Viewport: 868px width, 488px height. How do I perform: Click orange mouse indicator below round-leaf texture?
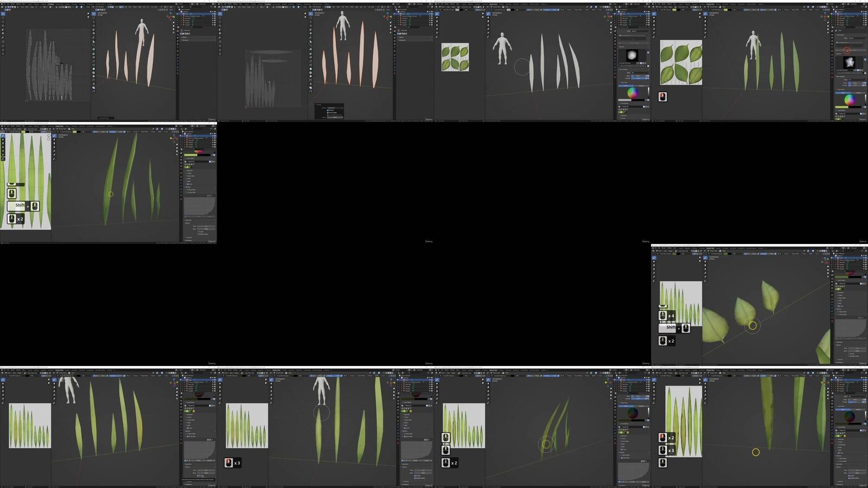tap(662, 97)
